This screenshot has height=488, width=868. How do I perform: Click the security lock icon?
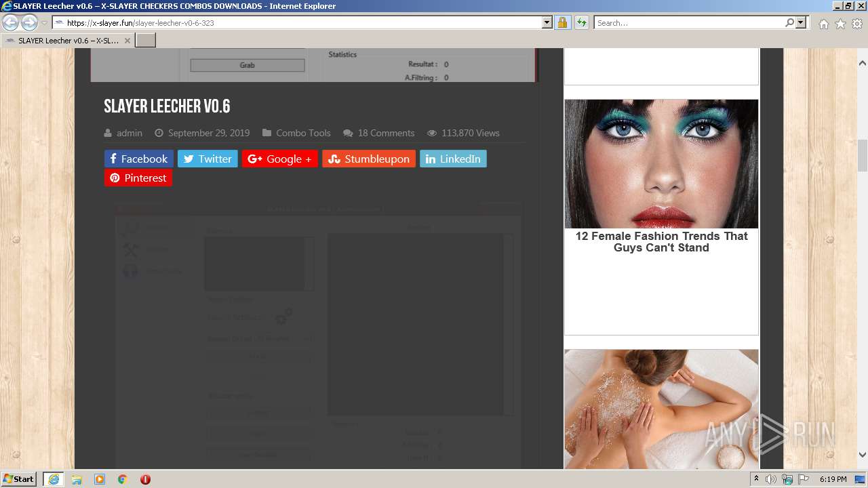(x=562, y=23)
